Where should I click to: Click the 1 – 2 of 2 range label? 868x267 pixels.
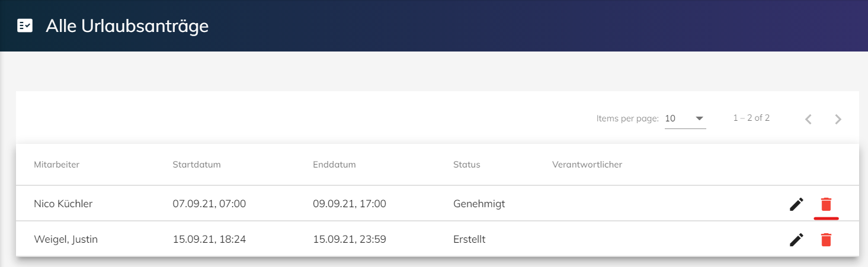[751, 118]
